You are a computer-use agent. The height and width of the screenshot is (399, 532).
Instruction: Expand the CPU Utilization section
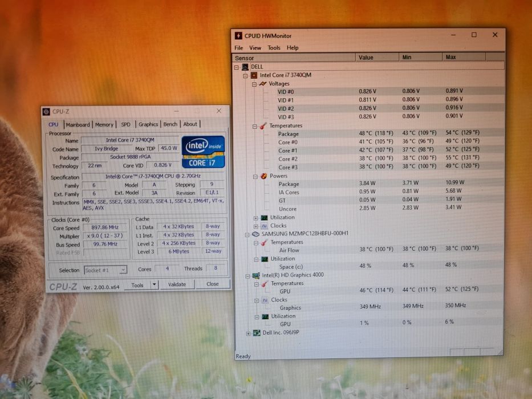255,218
